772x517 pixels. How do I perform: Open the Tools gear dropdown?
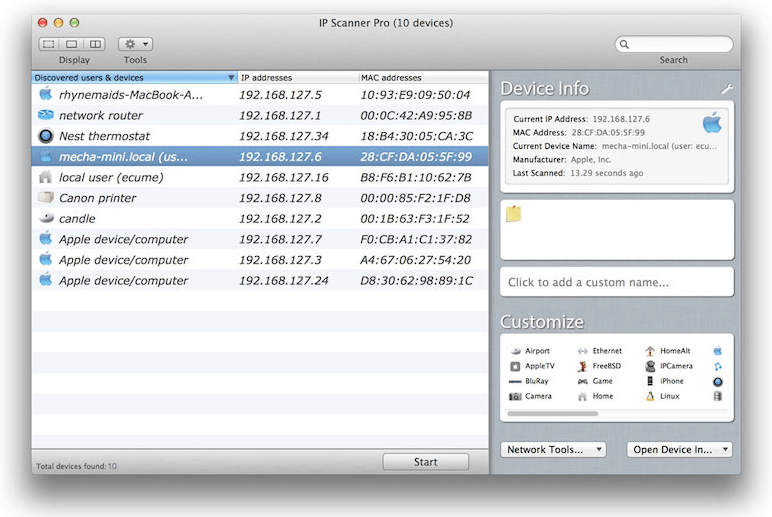135,44
